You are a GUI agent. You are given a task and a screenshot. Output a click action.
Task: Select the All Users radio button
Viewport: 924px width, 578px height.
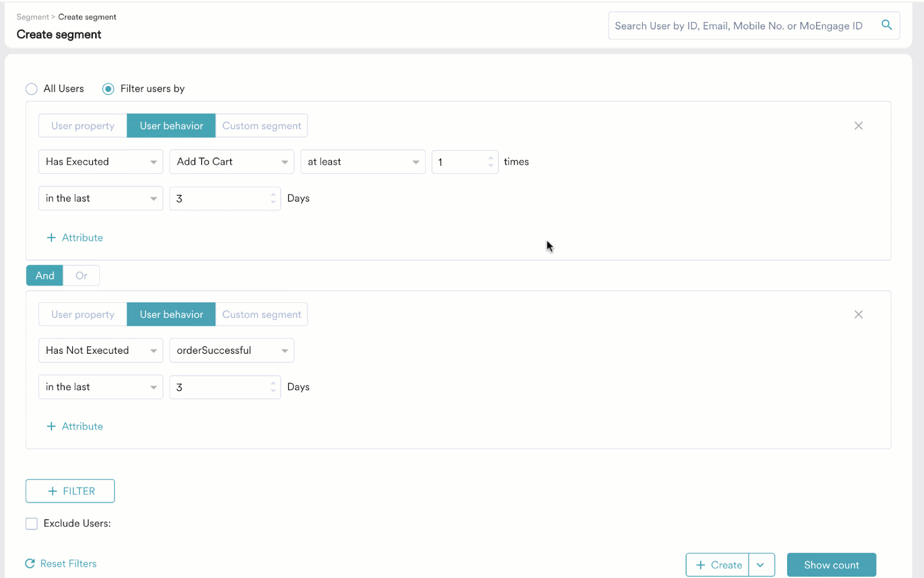click(x=32, y=88)
